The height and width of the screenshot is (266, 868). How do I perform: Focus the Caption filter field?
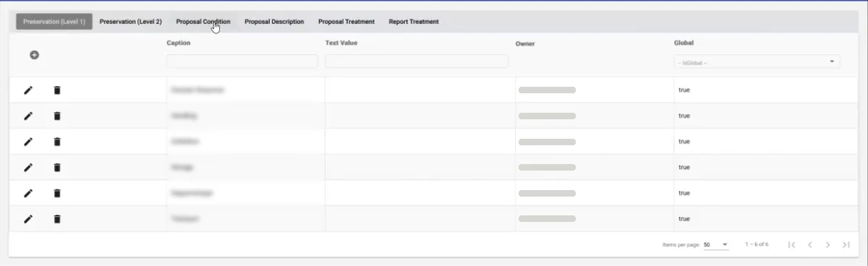[x=242, y=62]
